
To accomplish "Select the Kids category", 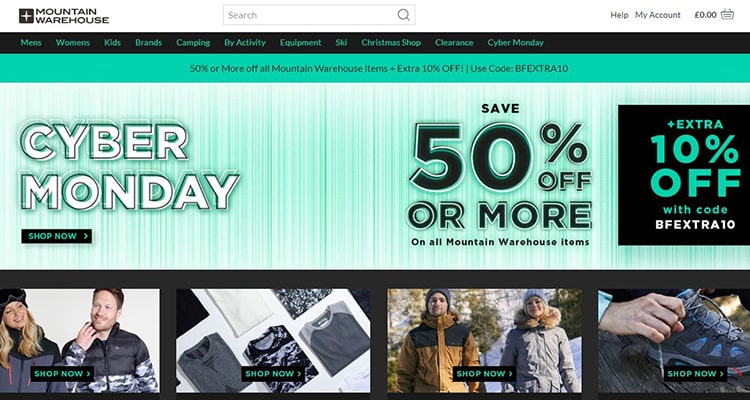I will pos(112,43).
